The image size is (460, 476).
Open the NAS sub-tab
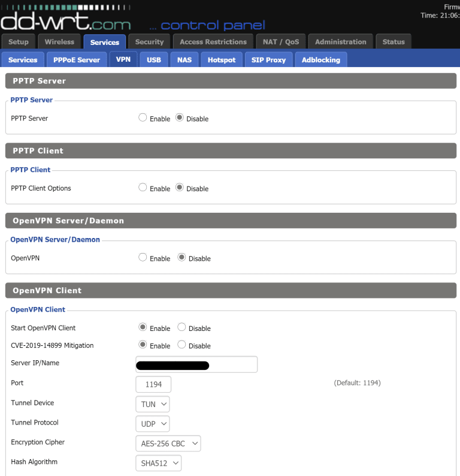(x=184, y=59)
